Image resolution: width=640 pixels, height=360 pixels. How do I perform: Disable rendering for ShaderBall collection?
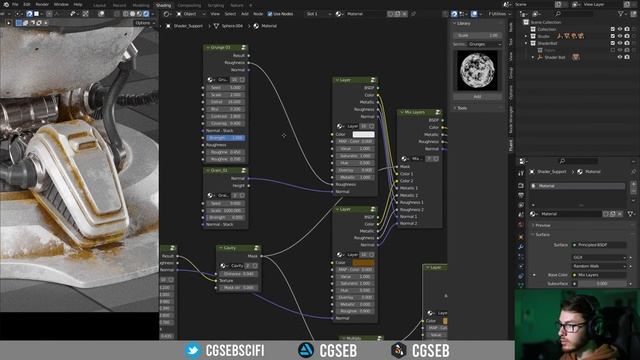627,43
